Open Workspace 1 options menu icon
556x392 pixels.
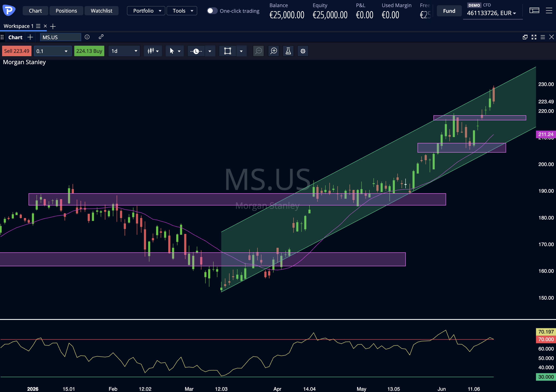38,26
